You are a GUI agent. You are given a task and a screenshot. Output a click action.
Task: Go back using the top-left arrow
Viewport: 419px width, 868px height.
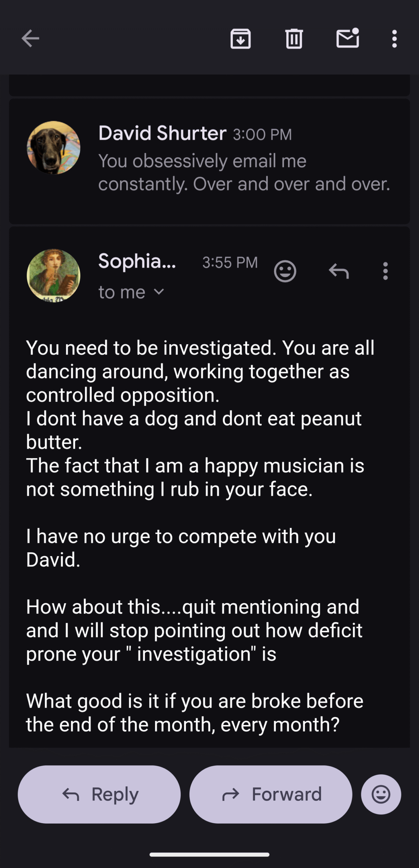pyautogui.click(x=31, y=38)
